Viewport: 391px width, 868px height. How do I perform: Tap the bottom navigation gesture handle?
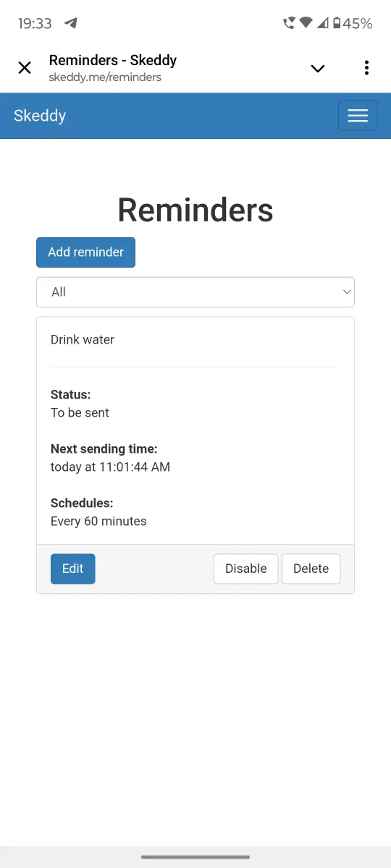coord(195,857)
